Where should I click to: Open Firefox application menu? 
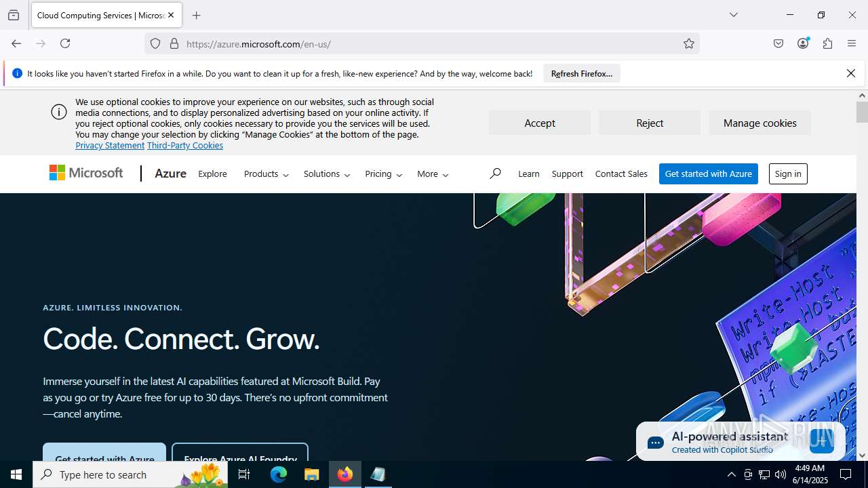(x=852, y=43)
